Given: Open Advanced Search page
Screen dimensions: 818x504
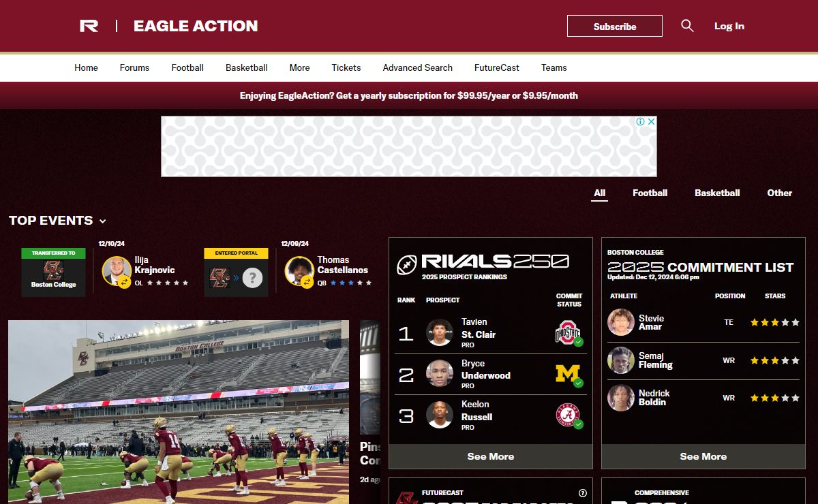Looking at the screenshot, I should click(x=418, y=67).
